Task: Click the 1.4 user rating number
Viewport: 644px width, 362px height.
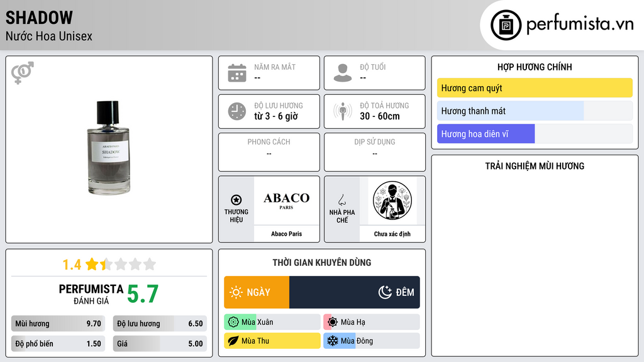Action: (72, 265)
